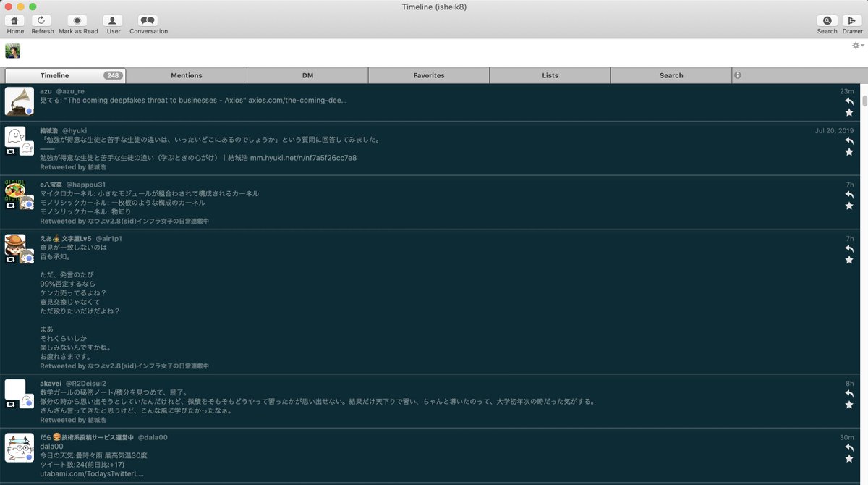Reply to the @hyuki tweet

[849, 141]
